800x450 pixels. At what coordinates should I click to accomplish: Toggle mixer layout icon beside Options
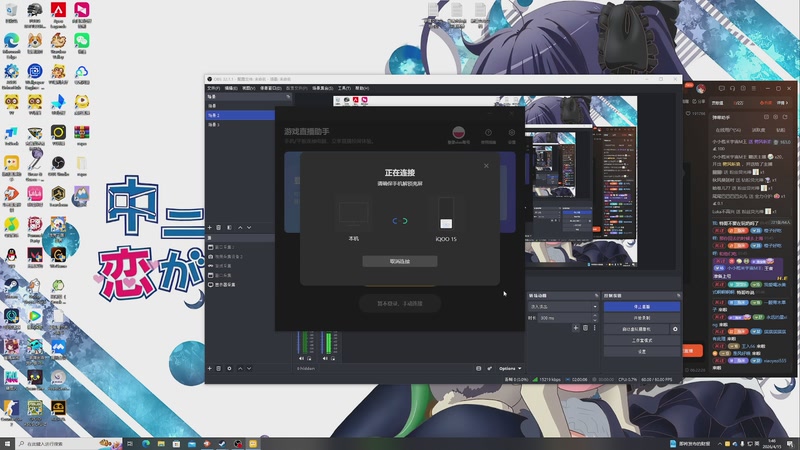click(x=479, y=368)
